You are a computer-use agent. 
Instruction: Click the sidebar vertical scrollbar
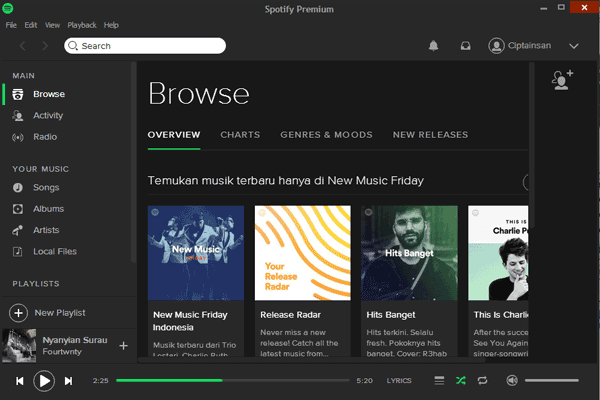coord(133,162)
